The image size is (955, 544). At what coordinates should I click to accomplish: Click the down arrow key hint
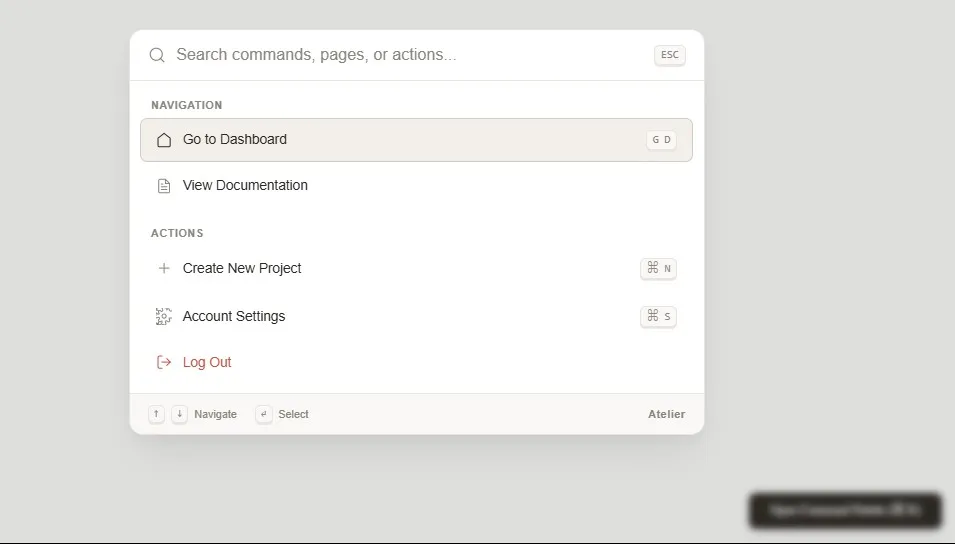coord(179,414)
